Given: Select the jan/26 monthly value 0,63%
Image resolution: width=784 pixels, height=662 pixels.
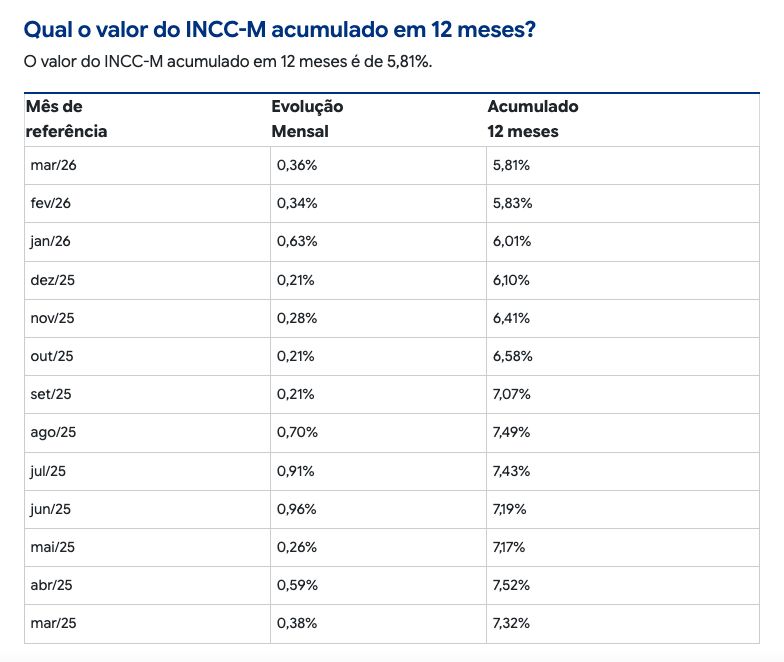Looking at the screenshot, I should coord(297,241).
